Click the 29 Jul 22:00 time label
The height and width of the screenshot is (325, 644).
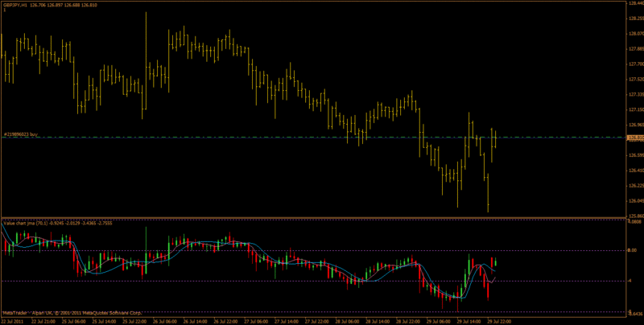(499, 321)
